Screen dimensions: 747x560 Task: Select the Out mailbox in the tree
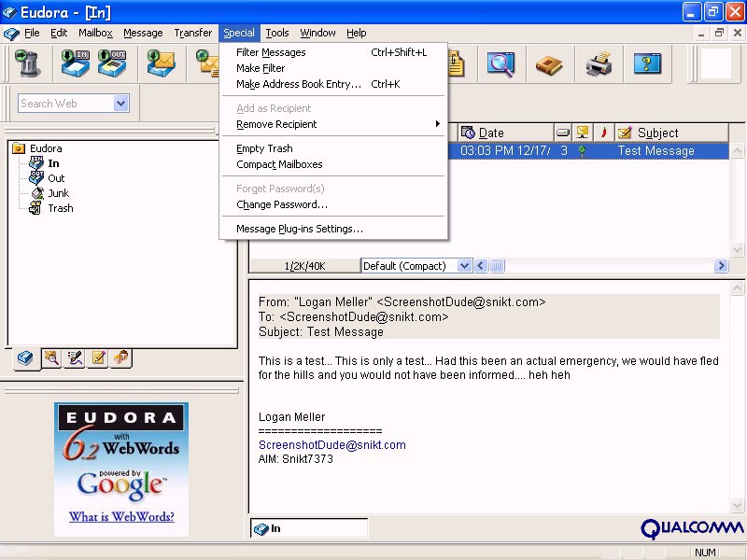(x=56, y=178)
